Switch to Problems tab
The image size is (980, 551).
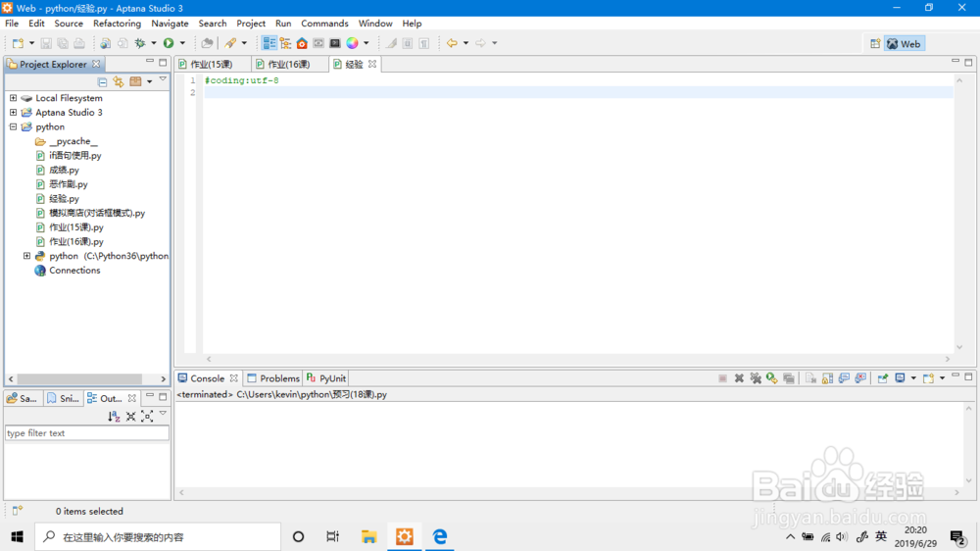[x=273, y=378]
